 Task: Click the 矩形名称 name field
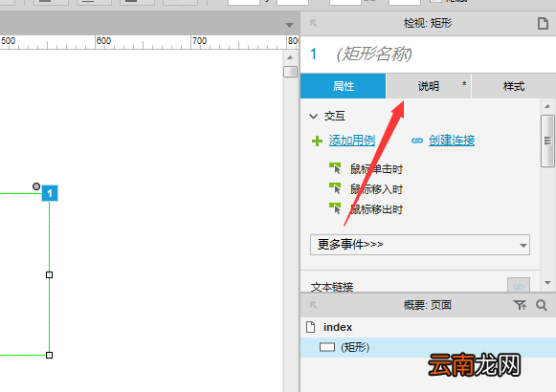[374, 54]
